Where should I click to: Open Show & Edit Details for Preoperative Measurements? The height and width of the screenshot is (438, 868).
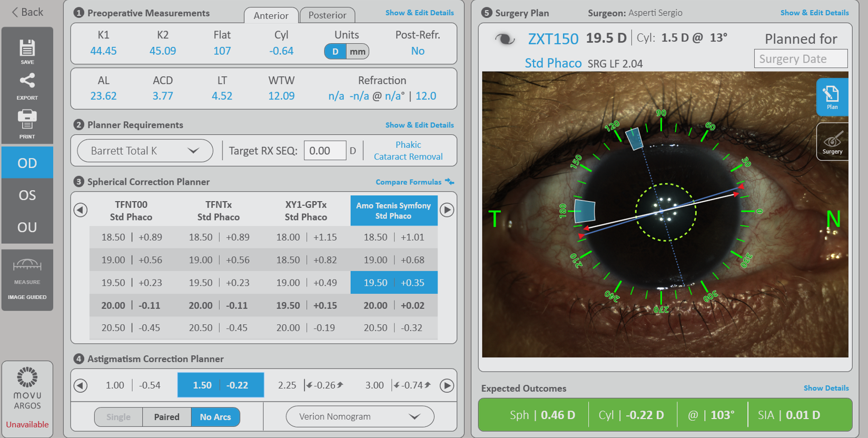(419, 13)
